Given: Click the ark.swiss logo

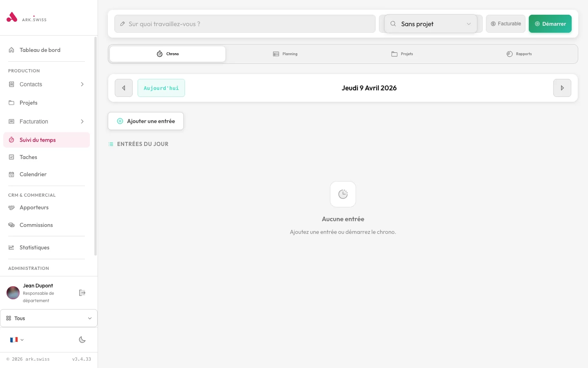Looking at the screenshot, I should [x=26, y=17].
